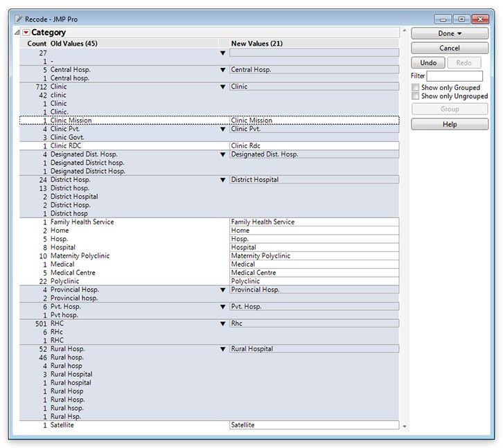503x448 pixels.
Task: Click the Redo button
Action: pyautogui.click(x=464, y=62)
